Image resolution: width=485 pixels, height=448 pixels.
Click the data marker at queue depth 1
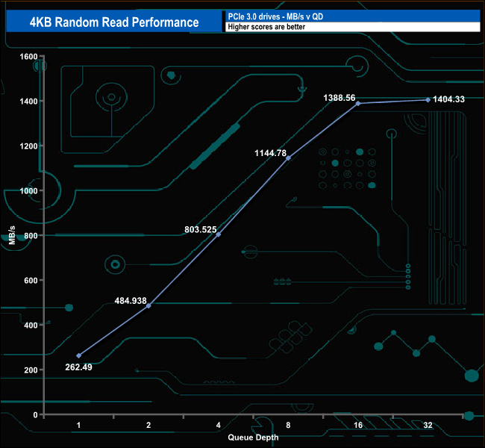(79, 355)
